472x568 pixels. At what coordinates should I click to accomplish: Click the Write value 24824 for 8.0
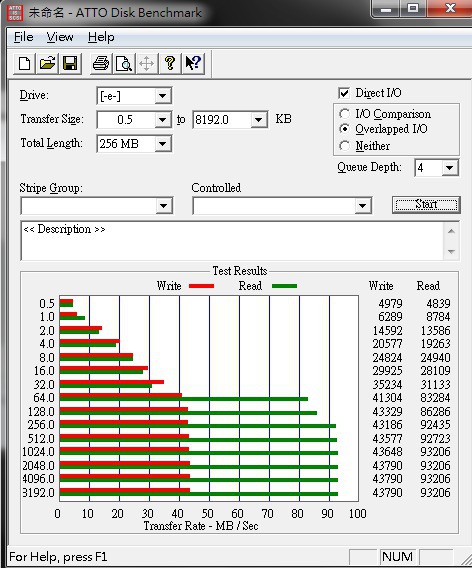click(x=387, y=358)
